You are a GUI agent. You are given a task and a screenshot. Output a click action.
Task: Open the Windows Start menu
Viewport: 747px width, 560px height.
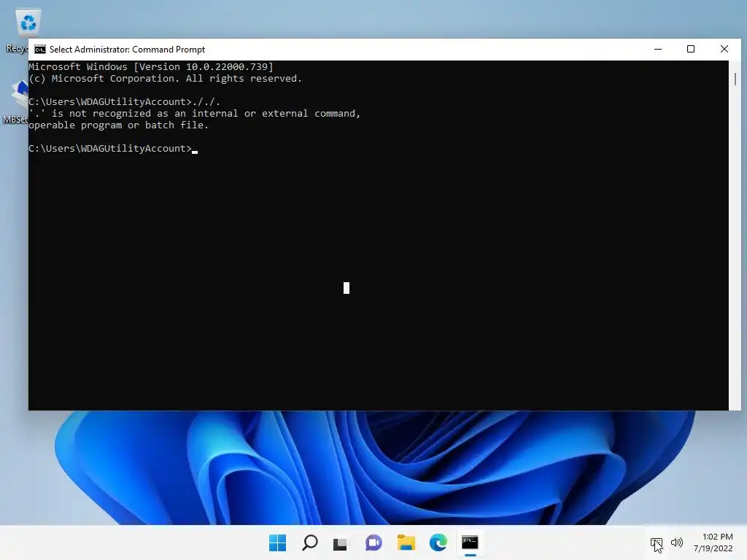pos(277,542)
